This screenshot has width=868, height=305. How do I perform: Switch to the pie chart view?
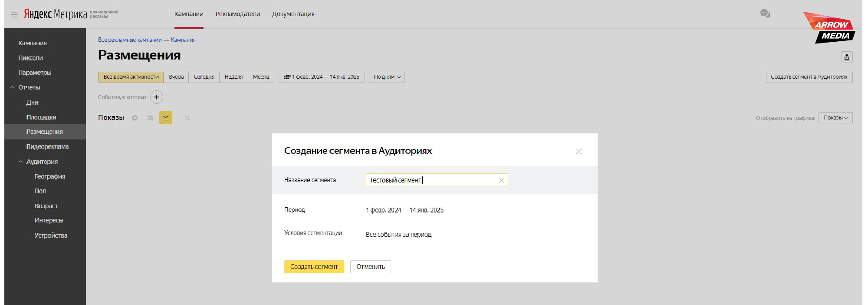(x=135, y=118)
